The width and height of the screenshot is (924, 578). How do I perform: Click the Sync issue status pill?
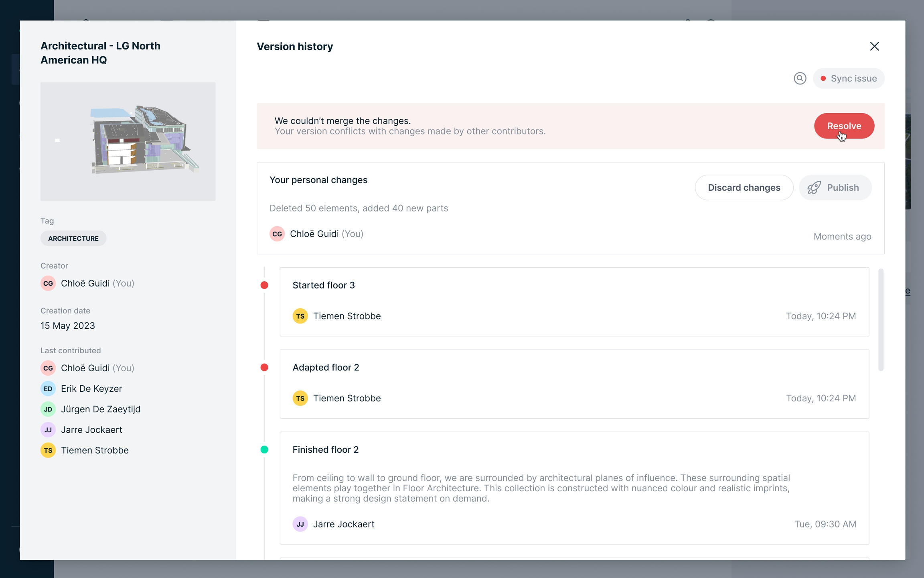pos(849,78)
